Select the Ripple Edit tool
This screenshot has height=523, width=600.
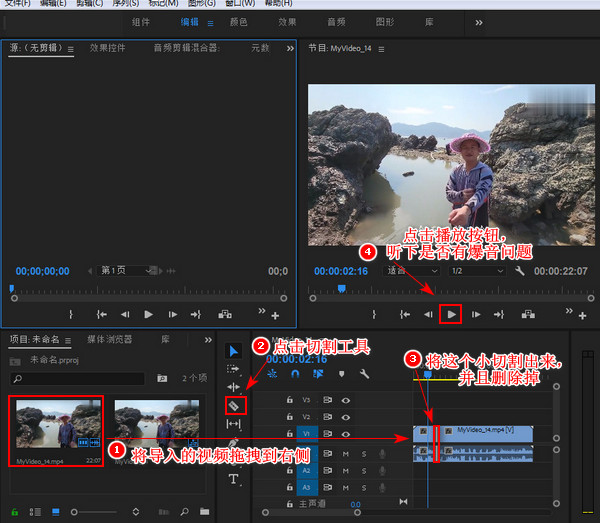point(233,387)
